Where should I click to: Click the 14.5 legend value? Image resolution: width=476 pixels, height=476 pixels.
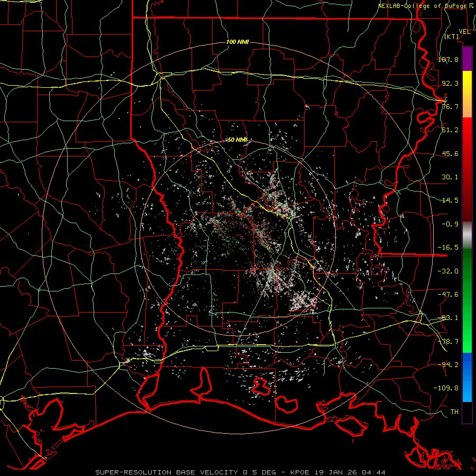450,200
